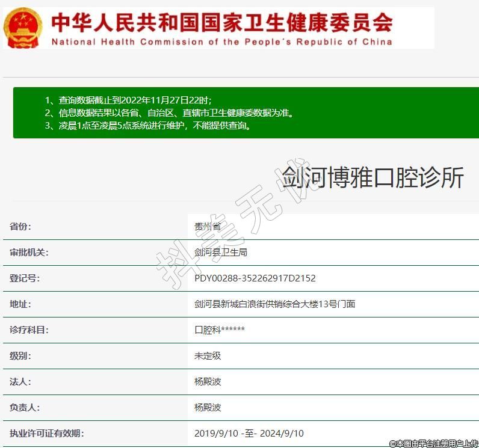This screenshot has width=479, height=448.
Task: Select the third notice line about 系统进行维护
Action: [147, 126]
